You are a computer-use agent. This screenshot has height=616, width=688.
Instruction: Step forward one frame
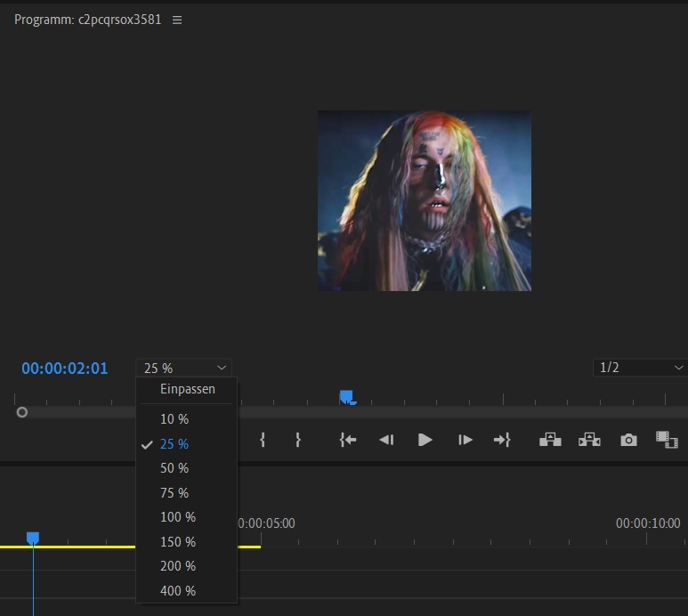click(x=465, y=440)
